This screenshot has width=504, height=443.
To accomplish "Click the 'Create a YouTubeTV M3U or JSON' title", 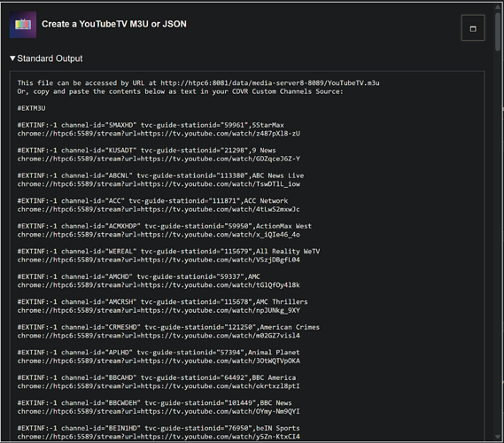I will (x=114, y=24).
